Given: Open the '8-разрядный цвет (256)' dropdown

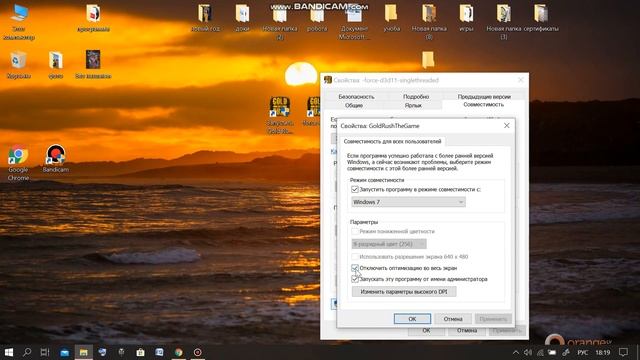Looking at the screenshot, I should click(x=389, y=244).
